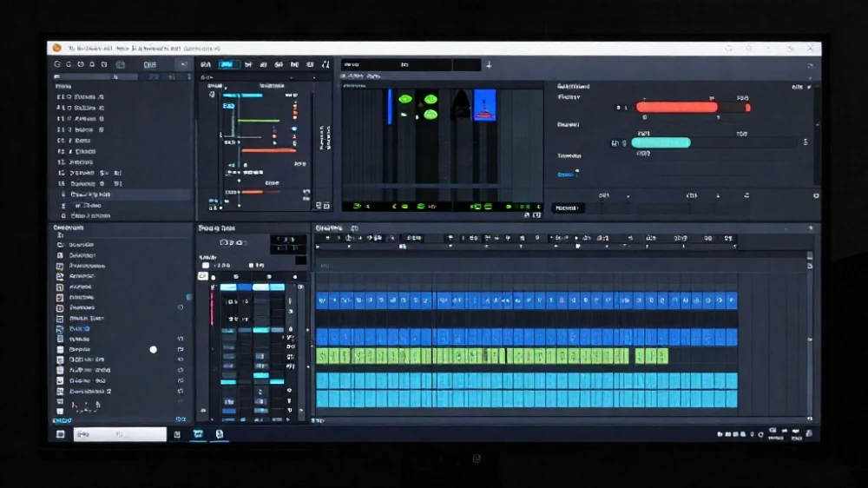Click the leftmost green oval in preview panel

pos(405,99)
